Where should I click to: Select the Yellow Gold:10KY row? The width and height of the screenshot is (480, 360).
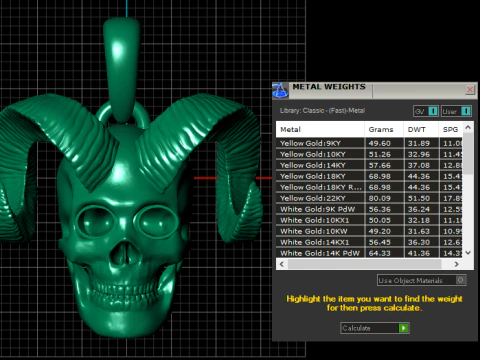click(x=369, y=154)
